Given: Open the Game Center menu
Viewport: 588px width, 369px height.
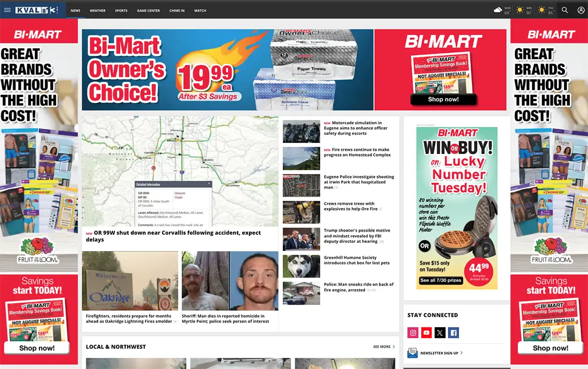Looking at the screenshot, I should (149, 11).
